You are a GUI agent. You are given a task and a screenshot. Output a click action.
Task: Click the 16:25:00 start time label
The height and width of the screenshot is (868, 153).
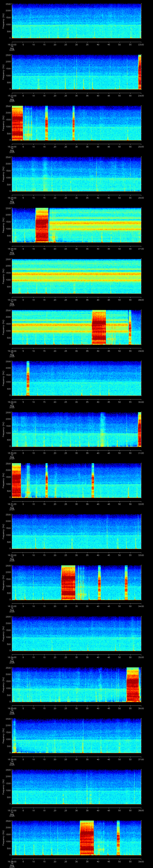[x=12, y=198]
